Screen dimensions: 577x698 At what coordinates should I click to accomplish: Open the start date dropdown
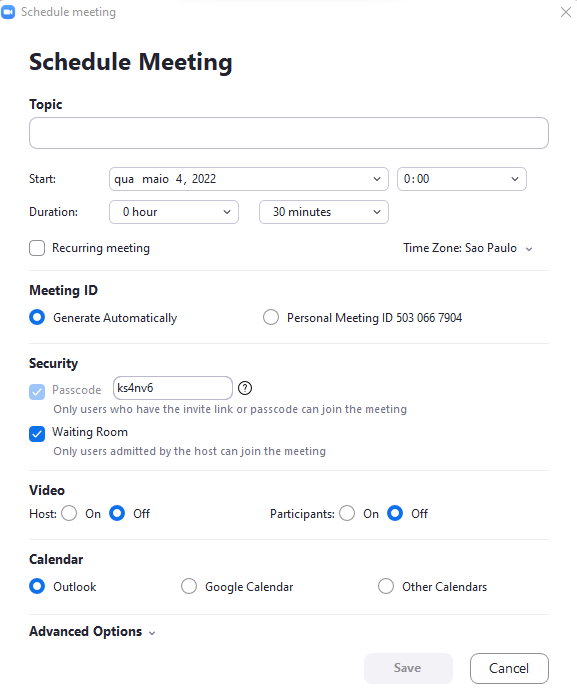click(249, 179)
